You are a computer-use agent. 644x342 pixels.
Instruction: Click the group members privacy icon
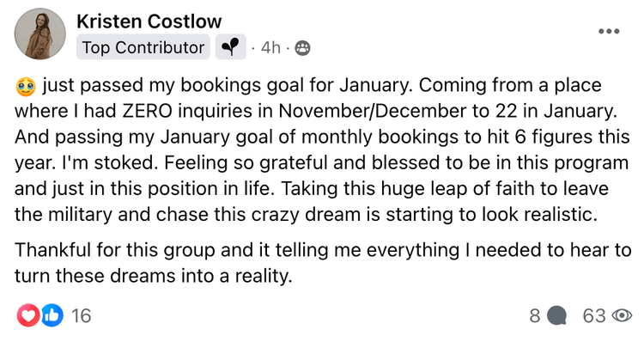(x=303, y=48)
